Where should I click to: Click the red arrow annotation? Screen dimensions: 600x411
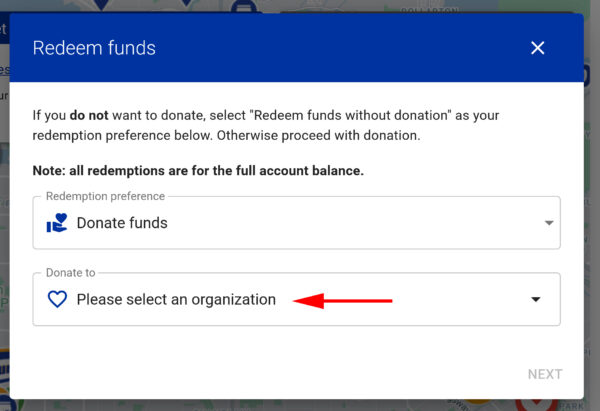click(342, 301)
